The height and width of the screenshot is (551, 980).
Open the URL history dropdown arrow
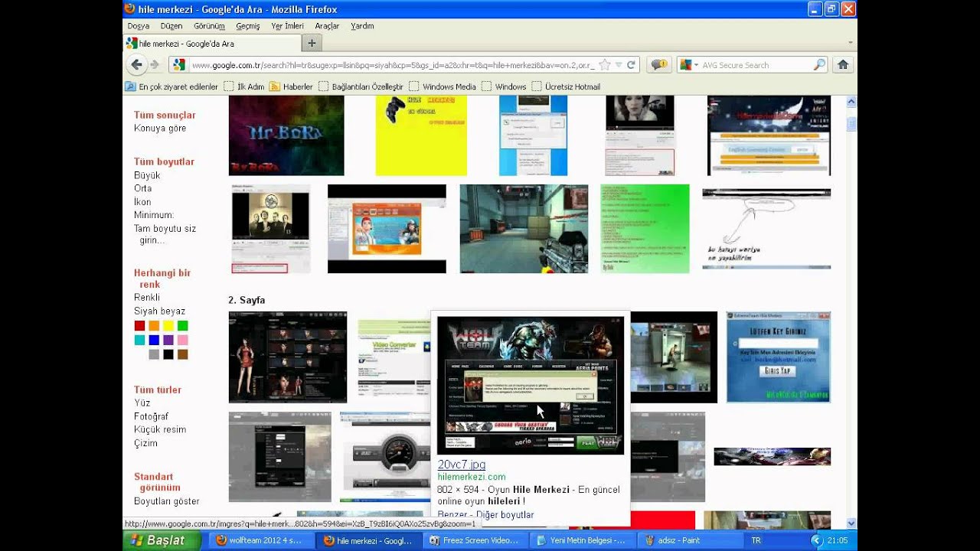click(x=619, y=65)
